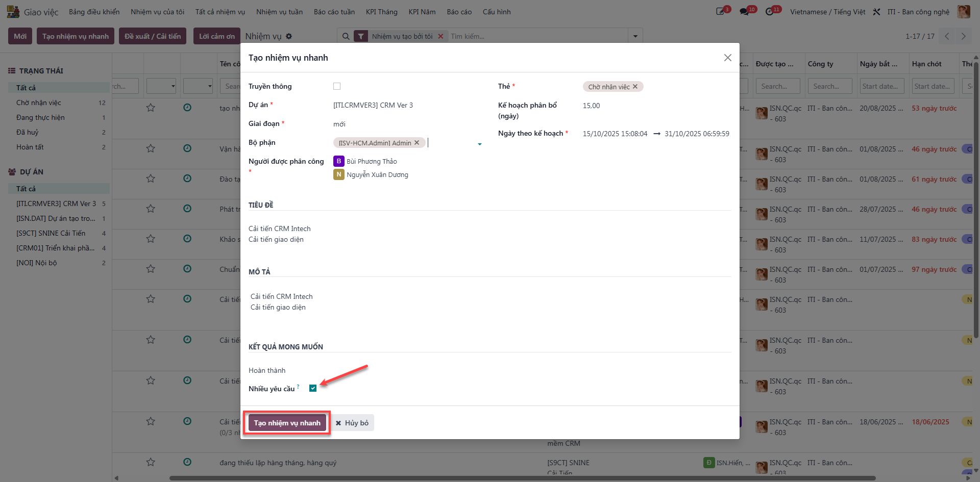
Task: Open the ITI - Ban công nghệ company switcher
Action: coord(918,12)
